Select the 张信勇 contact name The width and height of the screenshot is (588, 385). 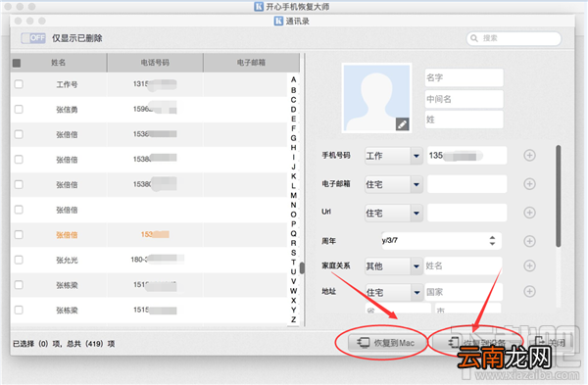(67, 110)
